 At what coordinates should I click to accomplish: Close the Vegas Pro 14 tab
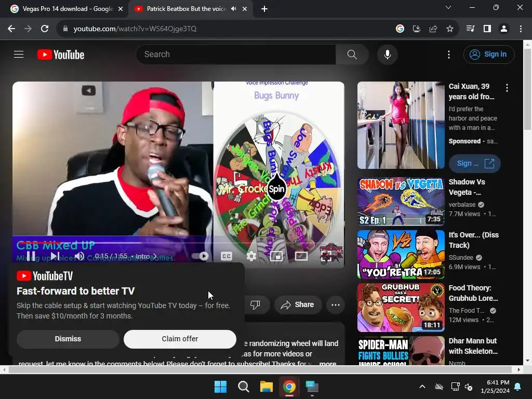point(121,9)
